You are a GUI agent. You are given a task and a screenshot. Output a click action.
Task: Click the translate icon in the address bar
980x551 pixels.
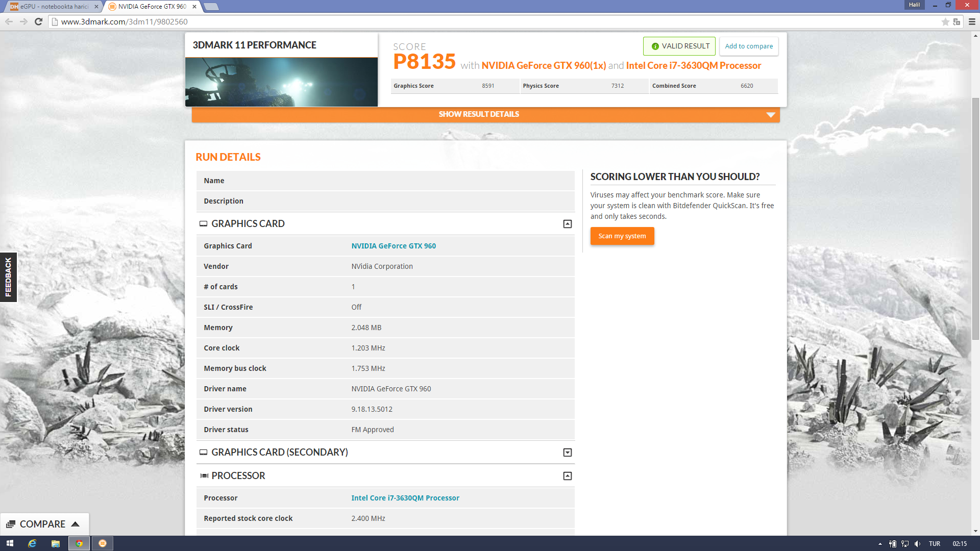click(x=957, y=21)
